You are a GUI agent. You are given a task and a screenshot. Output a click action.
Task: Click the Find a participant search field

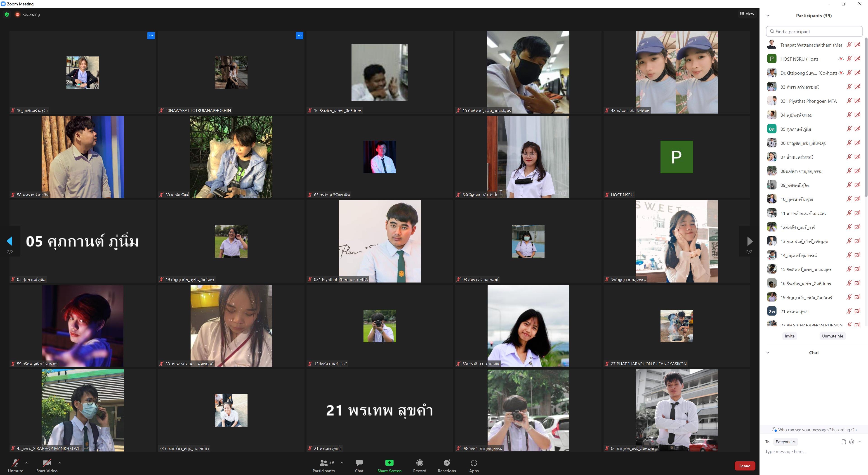(814, 31)
